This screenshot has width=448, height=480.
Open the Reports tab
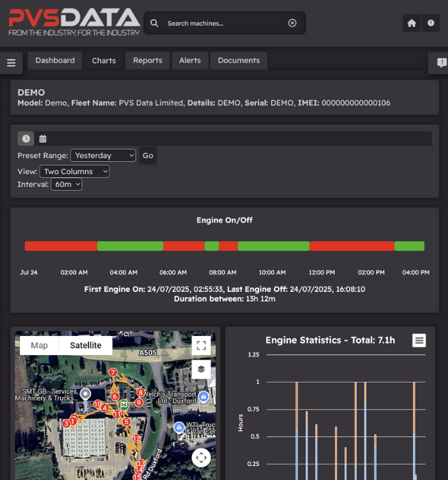click(x=148, y=61)
